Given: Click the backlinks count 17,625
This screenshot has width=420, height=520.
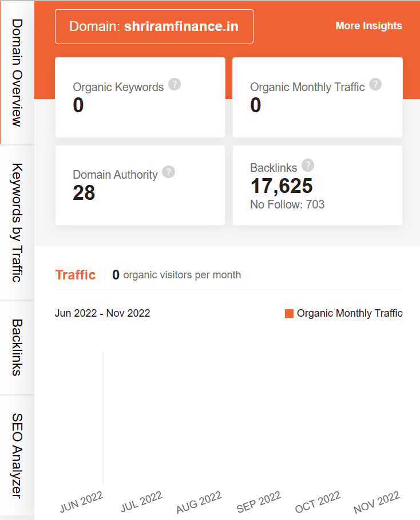Looking at the screenshot, I should coord(282,186).
